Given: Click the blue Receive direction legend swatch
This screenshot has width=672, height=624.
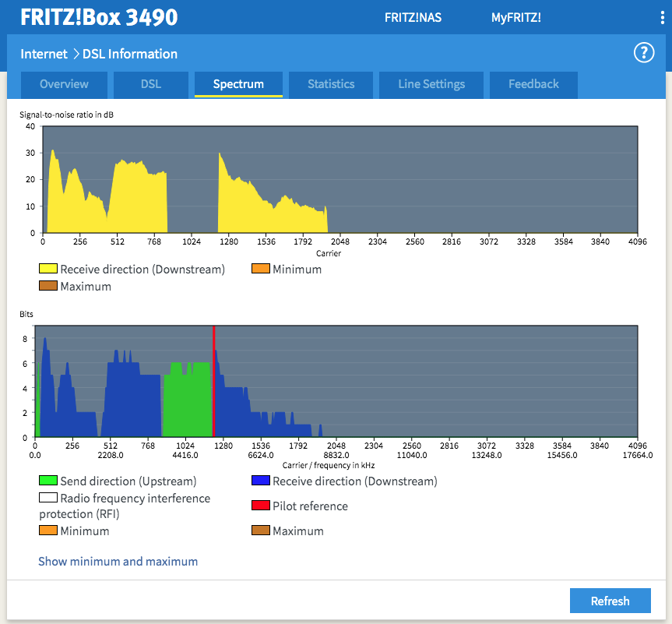Looking at the screenshot, I should [261, 481].
